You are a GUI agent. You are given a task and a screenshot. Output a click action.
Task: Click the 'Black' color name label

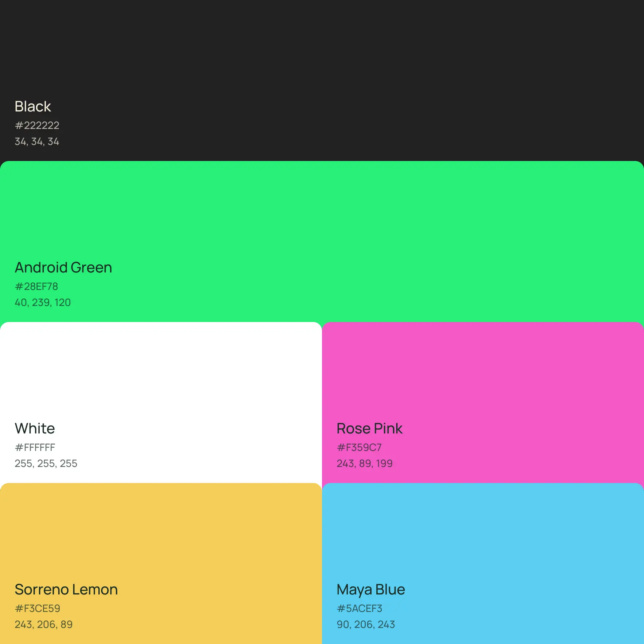tap(33, 106)
